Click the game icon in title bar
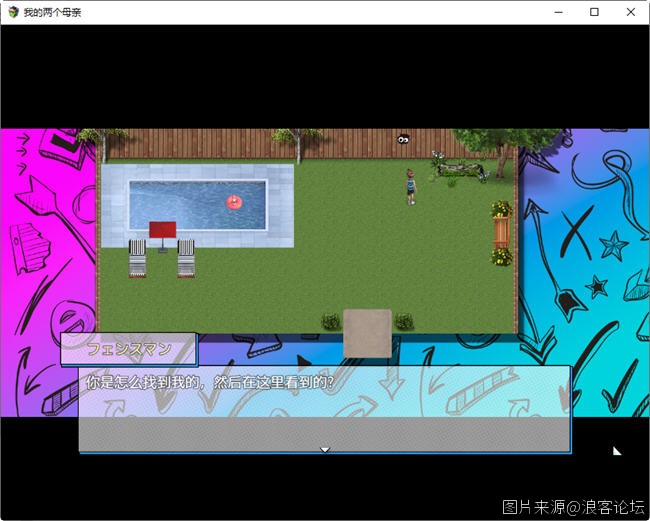Image resolution: width=650 pixels, height=521 pixels. click(x=12, y=12)
